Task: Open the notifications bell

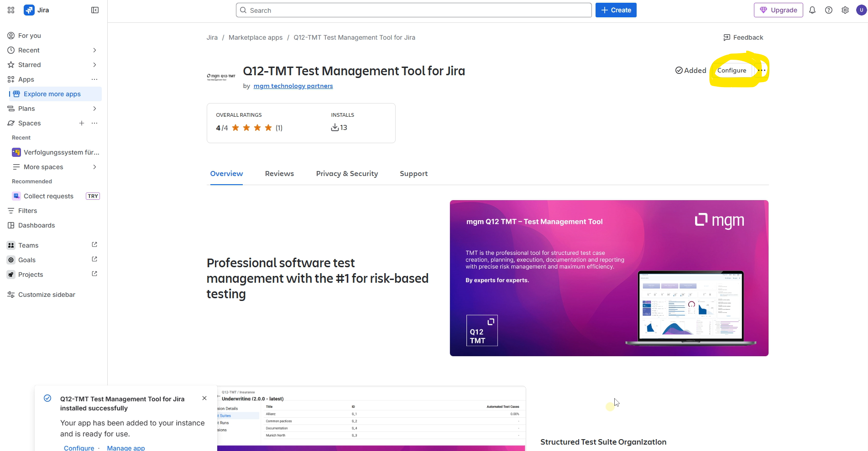Action: [x=812, y=10]
